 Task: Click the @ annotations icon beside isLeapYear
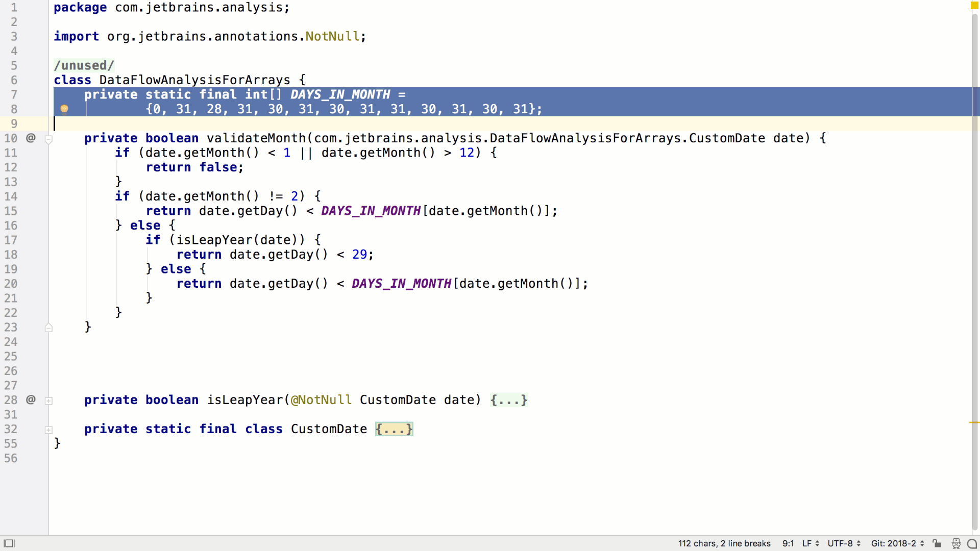[x=31, y=400]
